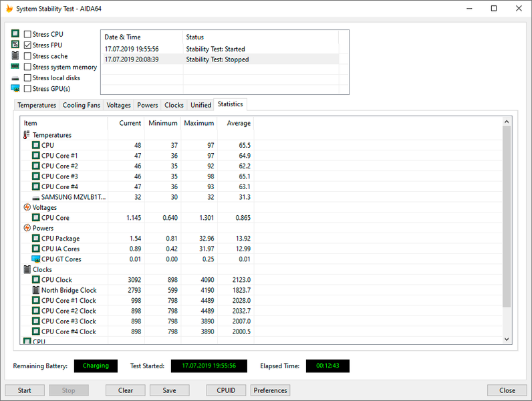Uncheck the Stress FPU checkbox
Image resolution: width=532 pixels, height=401 pixels.
coord(27,45)
